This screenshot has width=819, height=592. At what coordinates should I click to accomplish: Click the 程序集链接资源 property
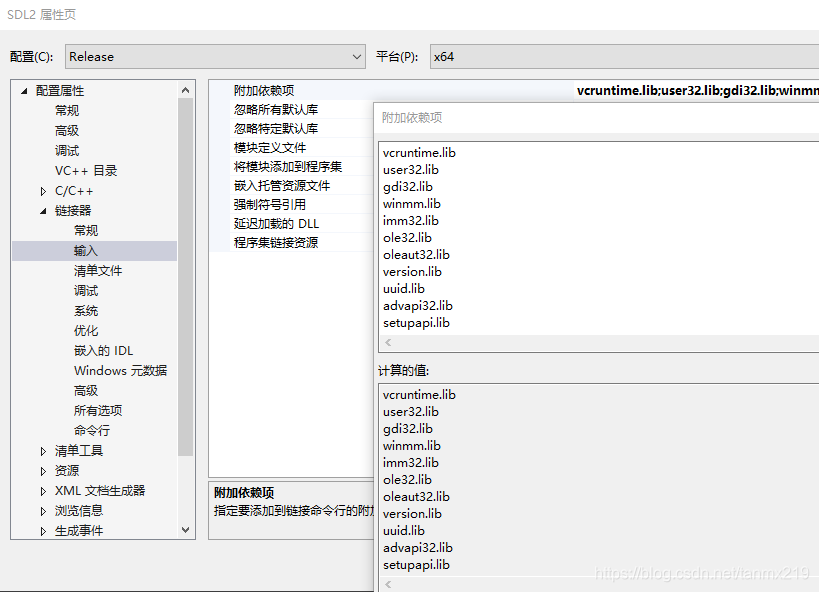tap(276, 242)
